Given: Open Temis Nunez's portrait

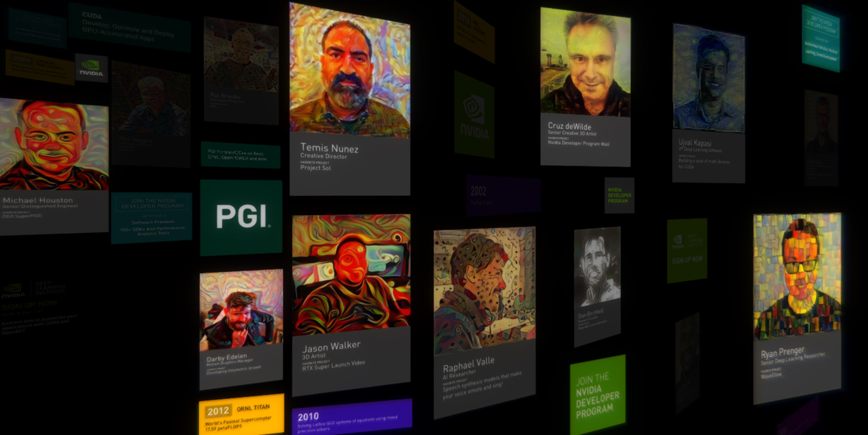Looking at the screenshot, I should click(x=350, y=70).
